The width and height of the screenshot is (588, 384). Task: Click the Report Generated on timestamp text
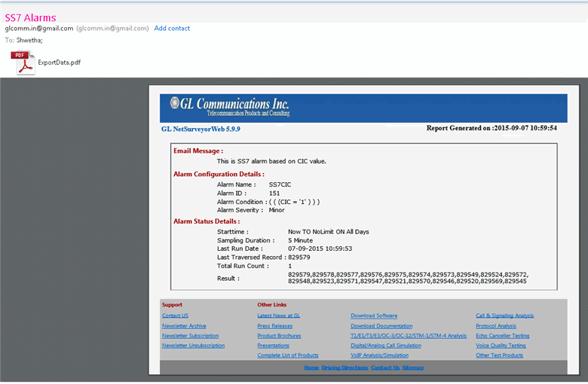pyautogui.click(x=492, y=128)
